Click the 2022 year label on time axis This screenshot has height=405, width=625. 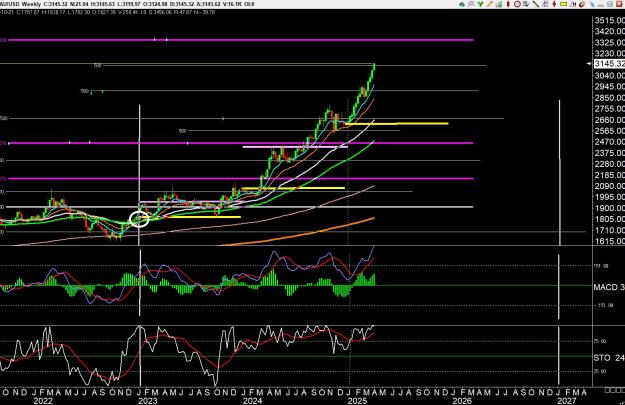pyautogui.click(x=43, y=401)
